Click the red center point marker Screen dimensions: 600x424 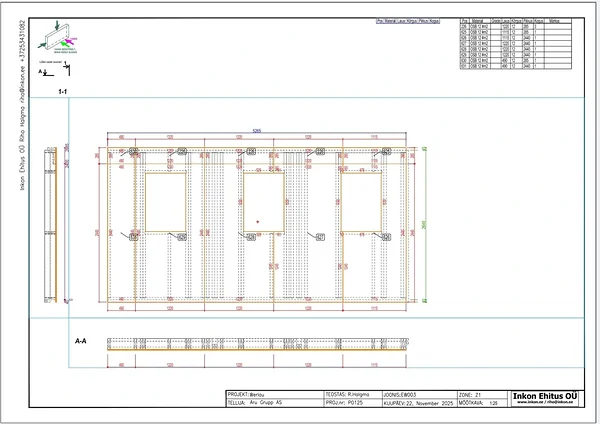(257, 219)
